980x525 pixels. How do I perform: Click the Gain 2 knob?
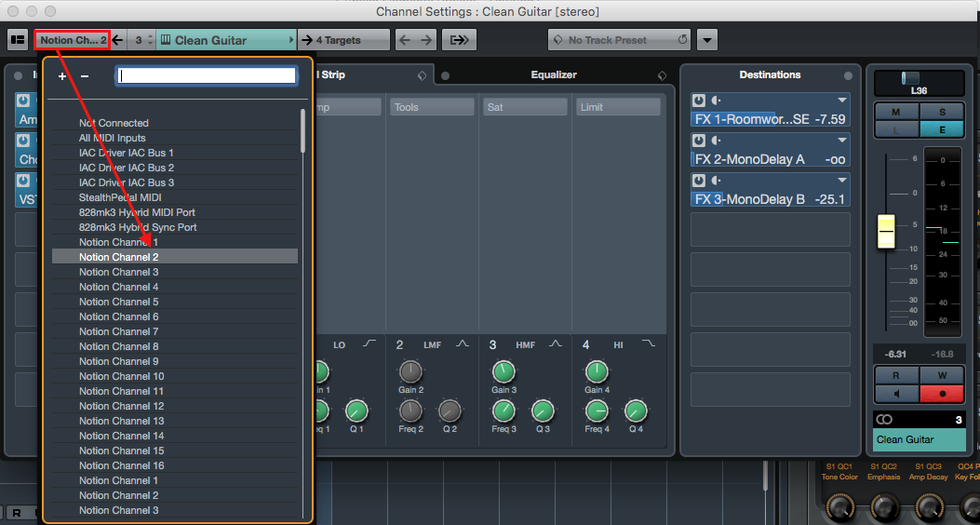tap(410, 372)
